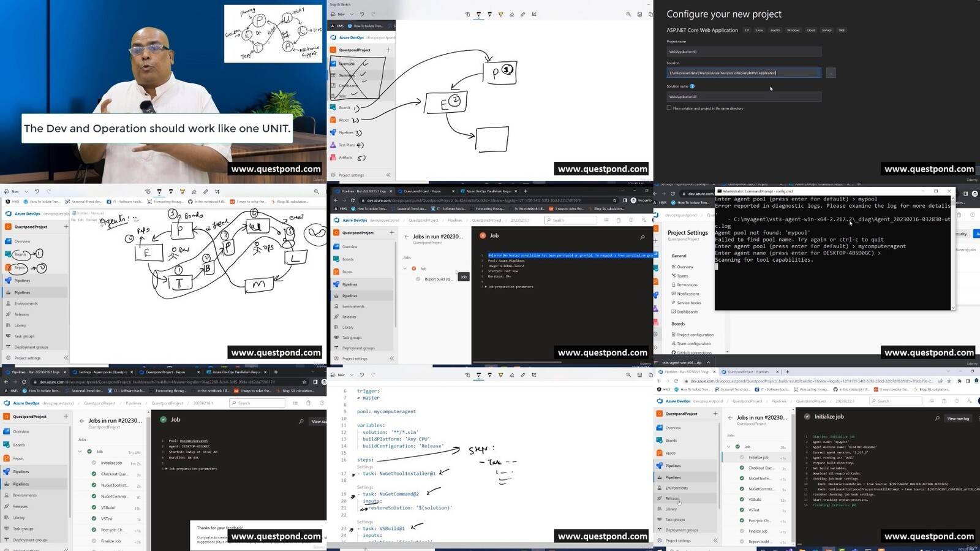Open the speaker video's whiteboard diagram thumbnail
Viewport: 980px width, 551px height.
273,34
